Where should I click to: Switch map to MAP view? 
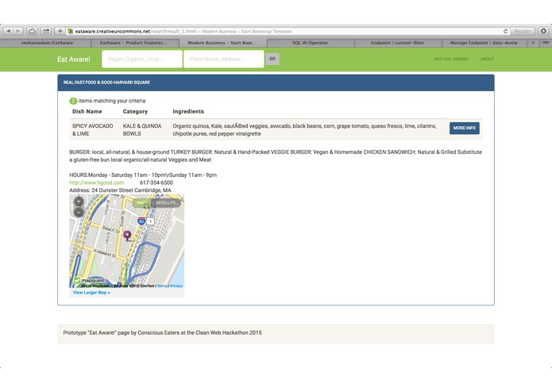141,203
